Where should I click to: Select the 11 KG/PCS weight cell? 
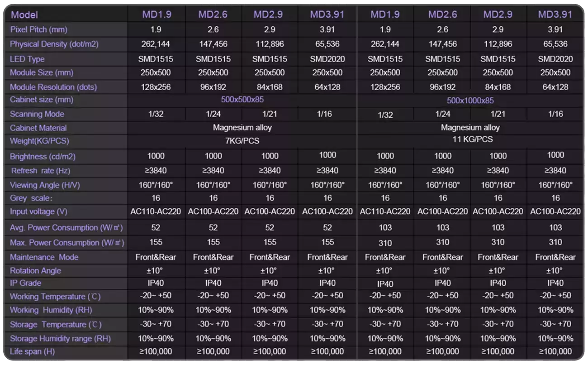click(x=470, y=139)
